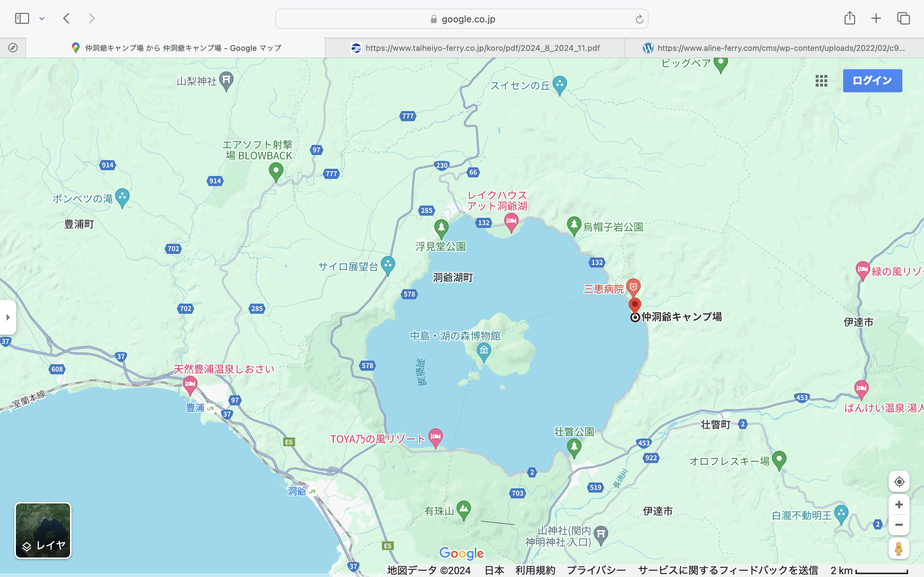This screenshot has width=924, height=577.
Task: Click the Street View pegman icon
Action: pyautogui.click(x=899, y=549)
